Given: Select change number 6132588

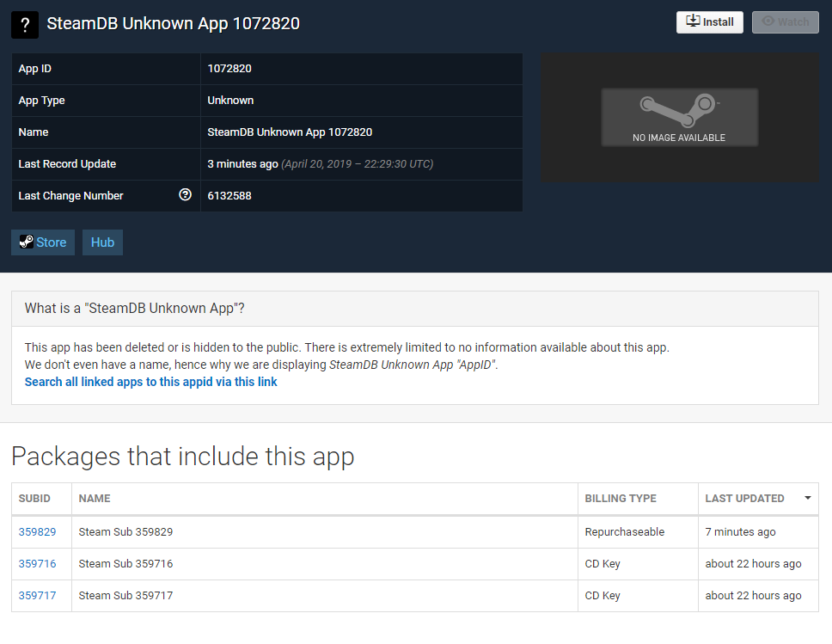Looking at the screenshot, I should tap(229, 196).
